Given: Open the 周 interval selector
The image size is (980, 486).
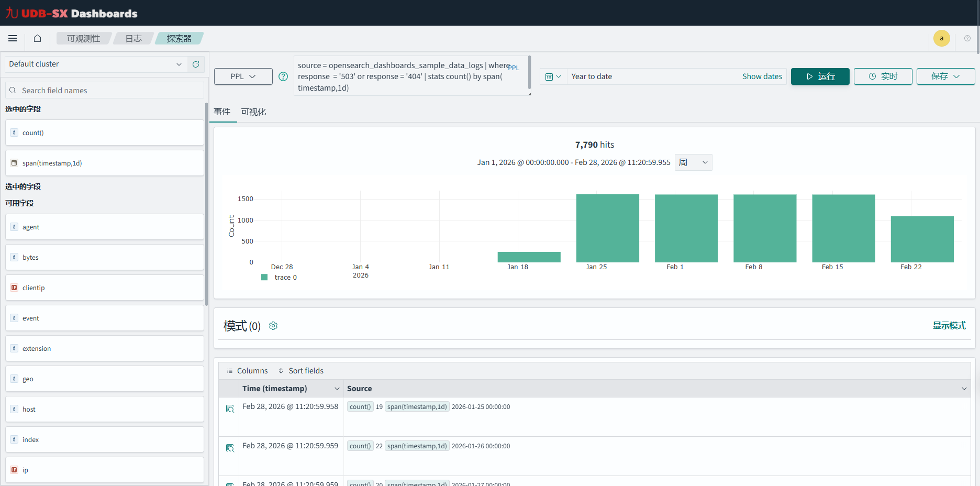Looking at the screenshot, I should click(x=693, y=162).
